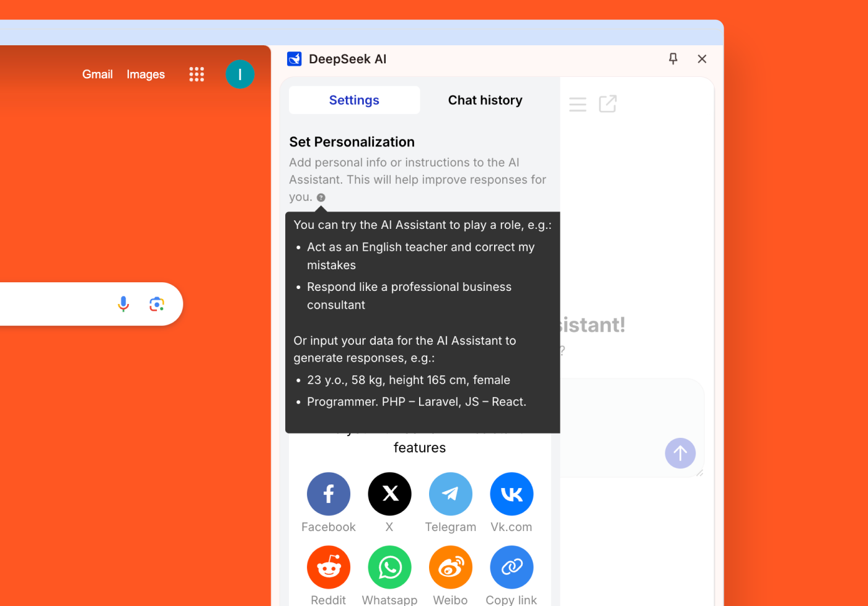Click the Telegram share icon
868x606 pixels.
(x=451, y=494)
